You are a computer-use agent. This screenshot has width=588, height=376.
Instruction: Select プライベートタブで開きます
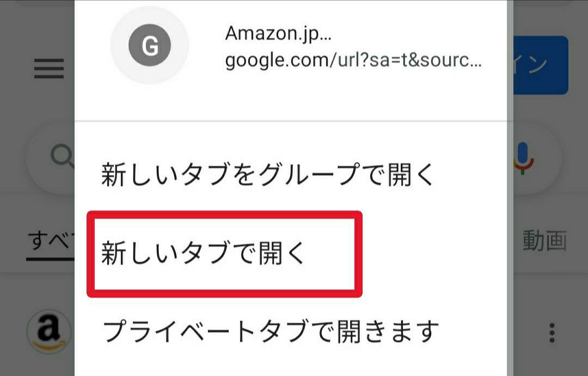click(271, 331)
